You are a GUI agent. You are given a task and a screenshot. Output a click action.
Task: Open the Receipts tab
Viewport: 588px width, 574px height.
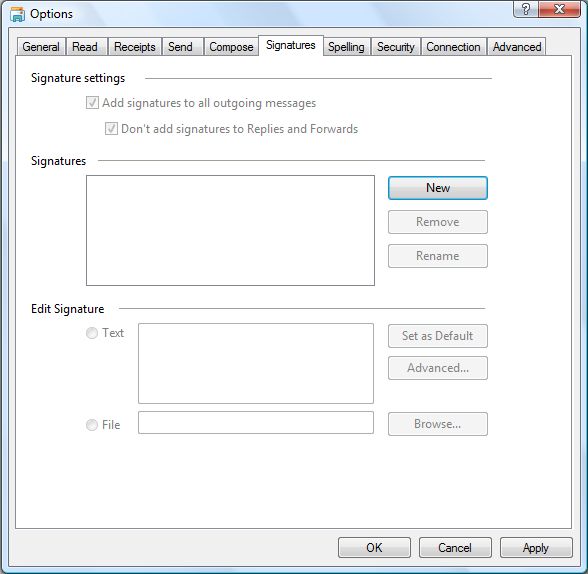click(x=135, y=47)
